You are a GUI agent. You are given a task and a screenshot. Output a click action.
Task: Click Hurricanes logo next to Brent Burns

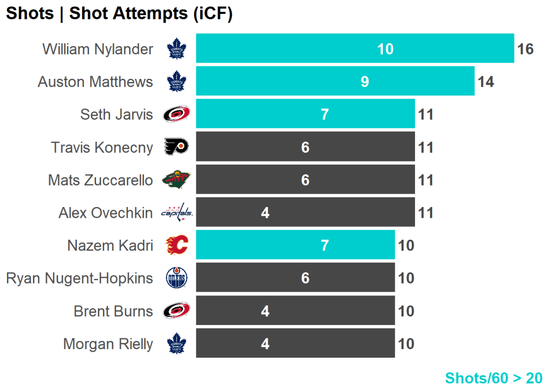[176, 311]
